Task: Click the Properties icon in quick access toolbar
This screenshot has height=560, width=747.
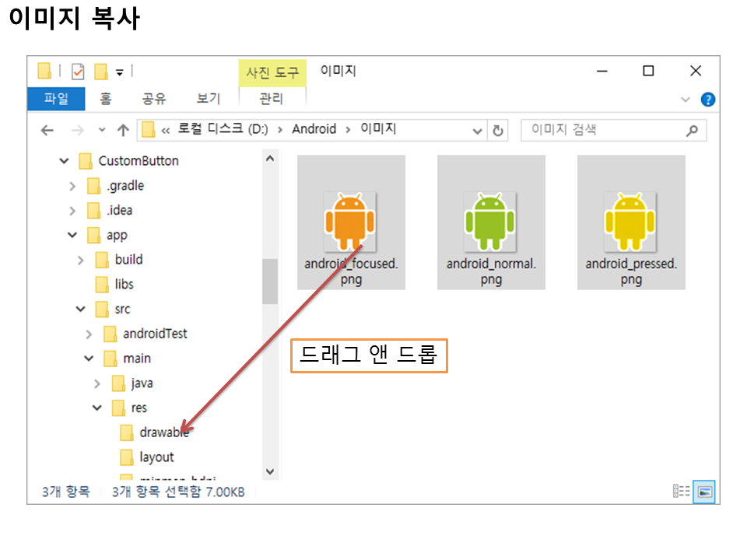Action: click(78, 72)
